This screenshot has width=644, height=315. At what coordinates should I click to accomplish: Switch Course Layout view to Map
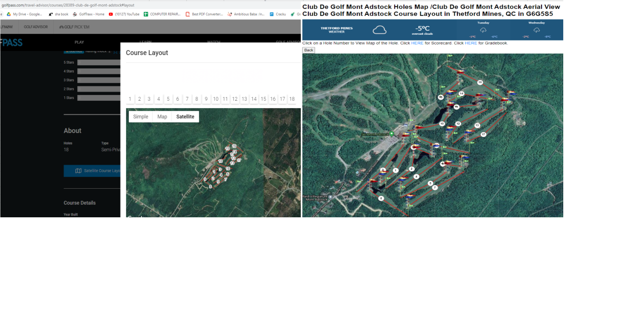pos(162,117)
